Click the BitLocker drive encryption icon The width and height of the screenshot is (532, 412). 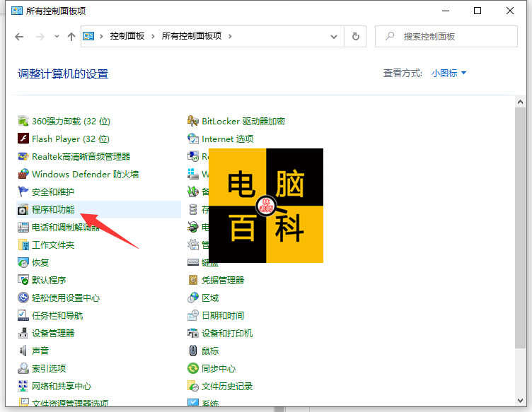click(x=193, y=121)
